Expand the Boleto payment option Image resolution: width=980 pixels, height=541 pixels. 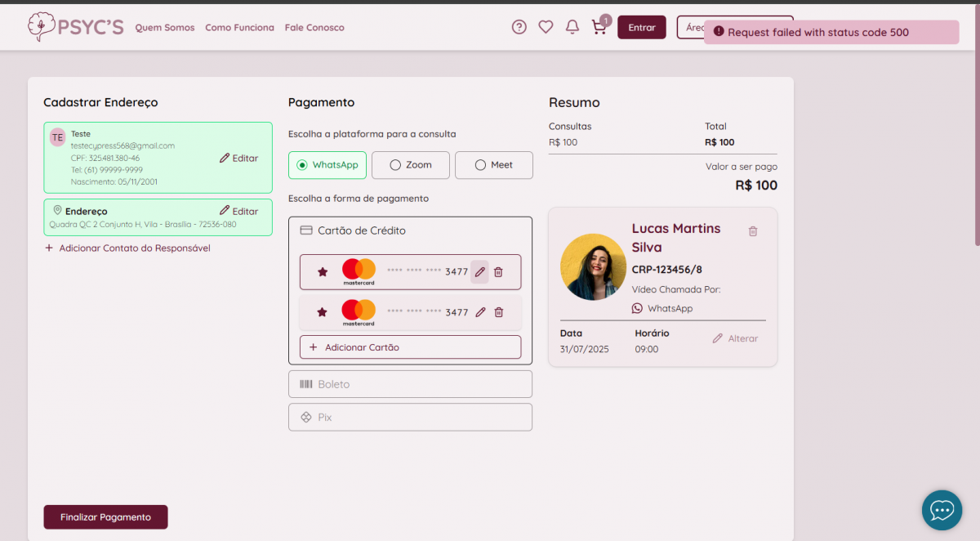(410, 384)
